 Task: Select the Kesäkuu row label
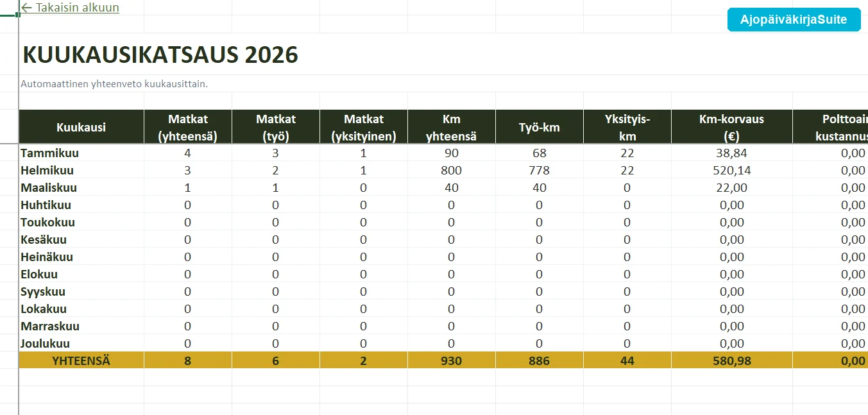pyautogui.click(x=44, y=240)
